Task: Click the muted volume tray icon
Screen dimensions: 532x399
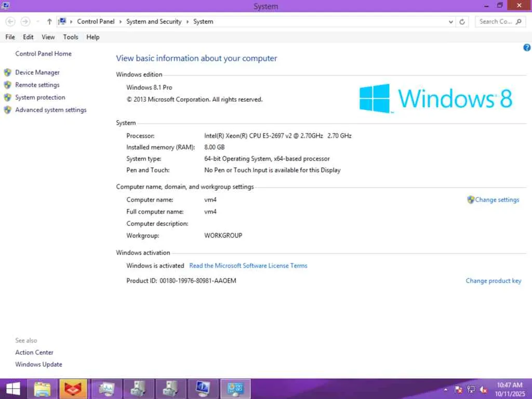Action: tap(484, 390)
